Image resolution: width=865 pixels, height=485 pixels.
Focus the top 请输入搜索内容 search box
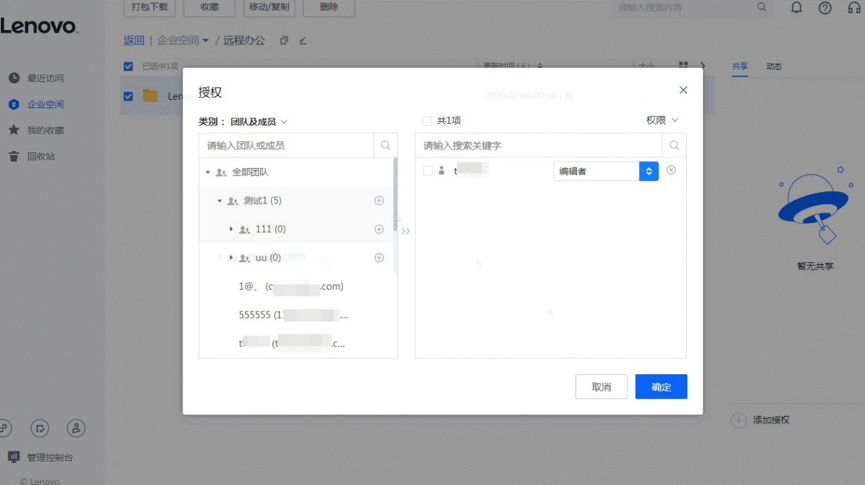[682, 8]
